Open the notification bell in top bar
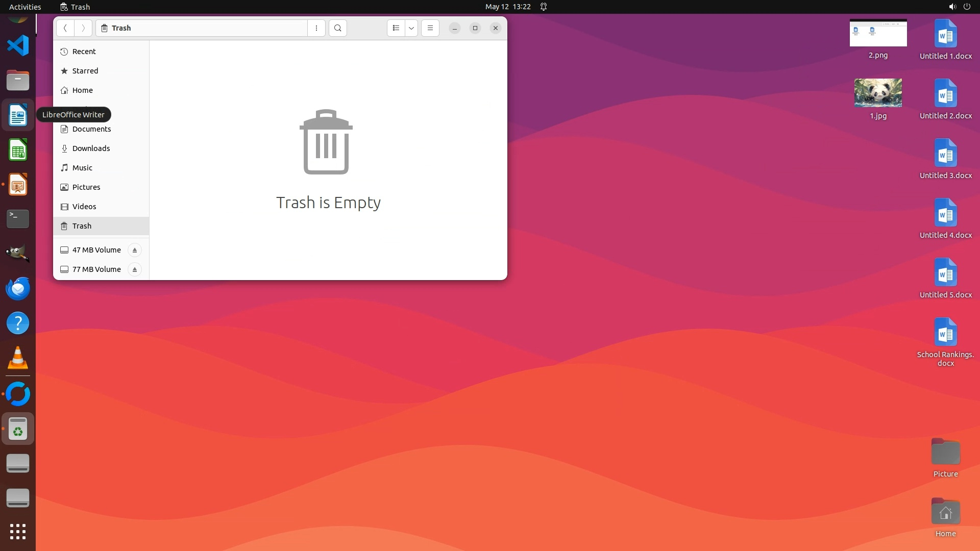This screenshot has width=980, height=551. tap(544, 7)
